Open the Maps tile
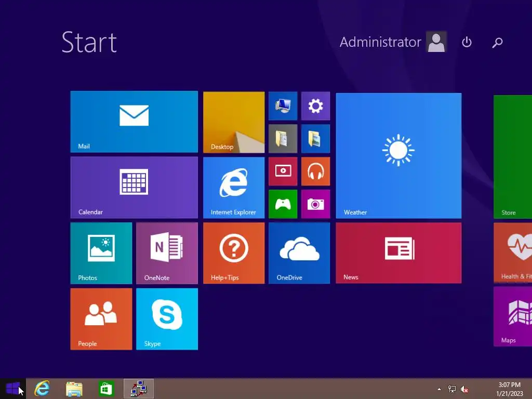532x399 pixels. (513, 316)
